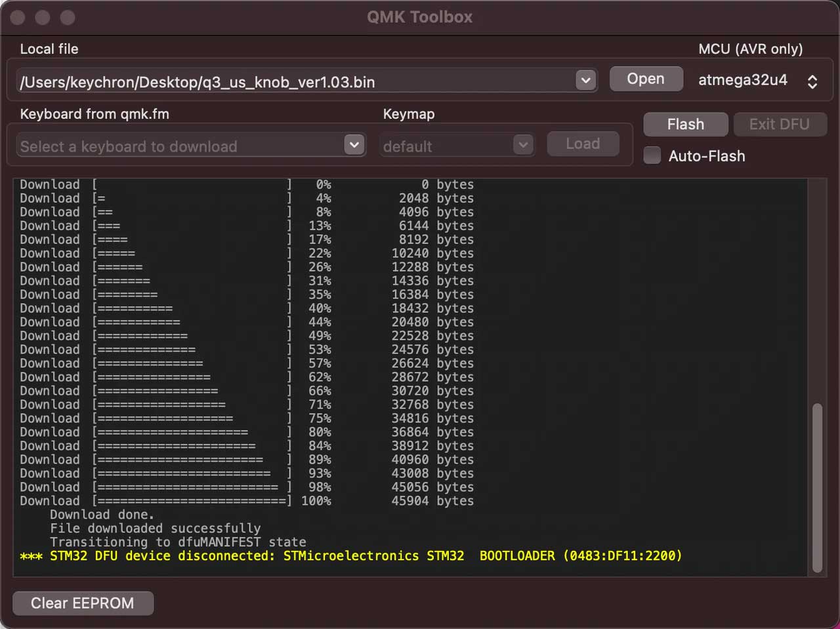The image size is (840, 629).
Task: Click the Clear EEPROM button
Action: click(83, 603)
